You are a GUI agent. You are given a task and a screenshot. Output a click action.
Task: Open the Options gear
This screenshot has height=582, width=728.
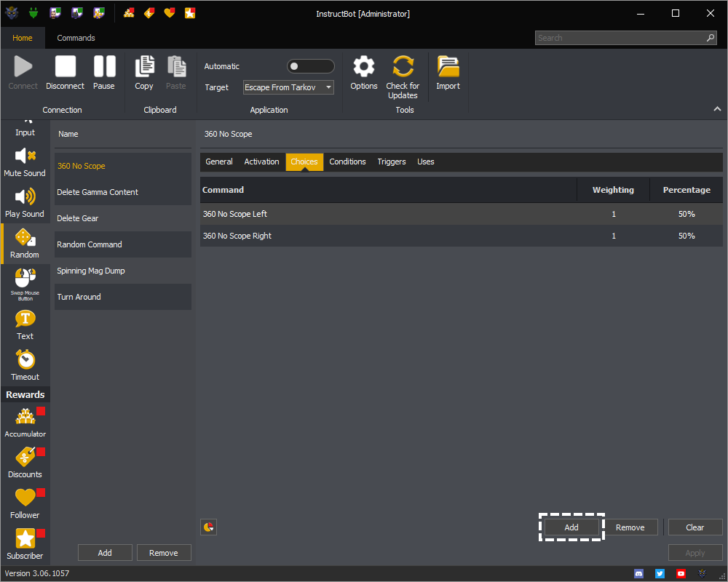[x=364, y=73]
